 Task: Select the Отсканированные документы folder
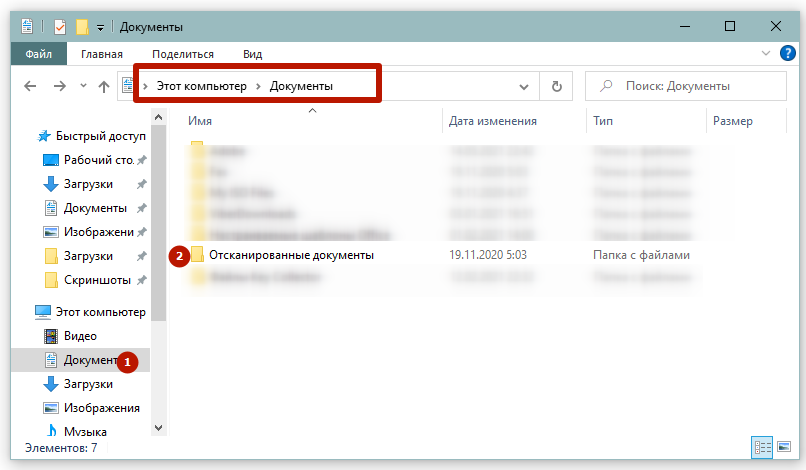(x=291, y=255)
